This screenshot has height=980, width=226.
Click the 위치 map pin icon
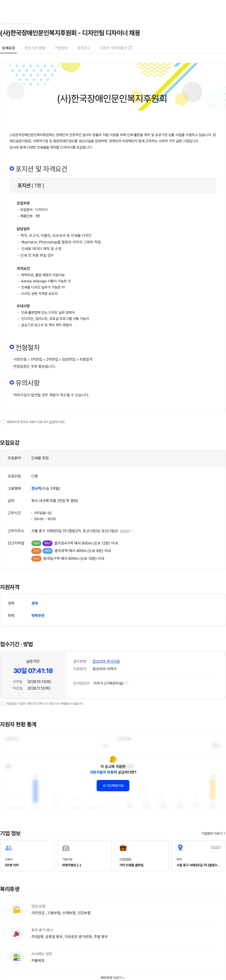click(180, 848)
